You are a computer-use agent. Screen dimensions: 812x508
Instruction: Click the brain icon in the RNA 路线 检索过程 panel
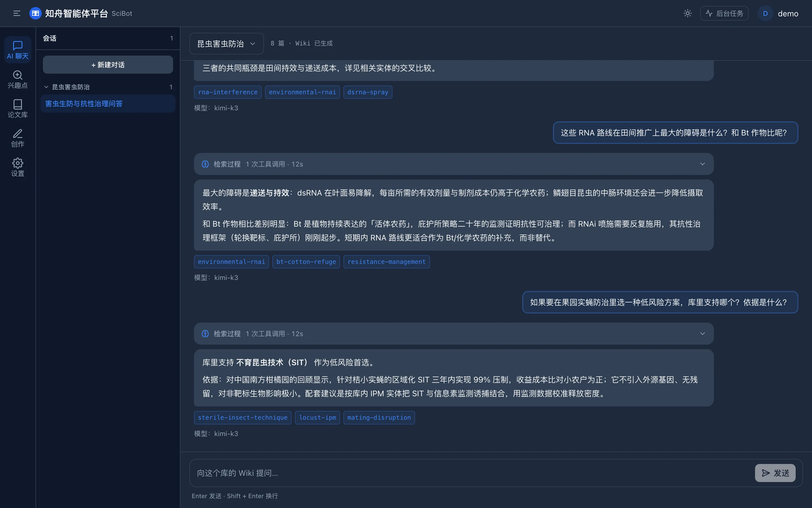click(205, 164)
